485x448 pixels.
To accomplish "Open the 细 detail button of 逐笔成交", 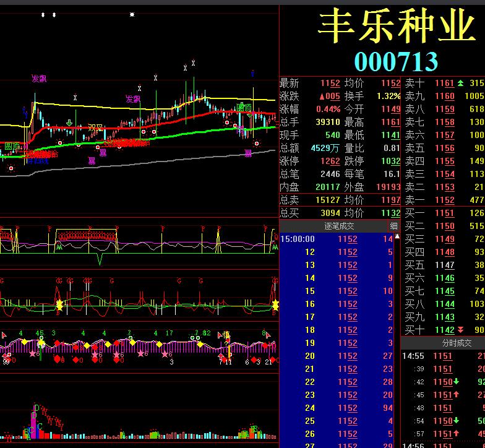I will 393,226.
